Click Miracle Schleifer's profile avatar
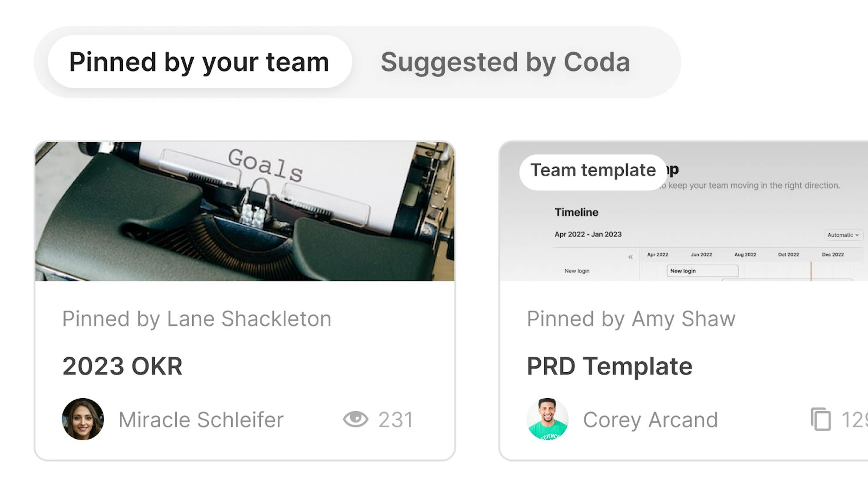The image size is (868, 488). (83, 419)
